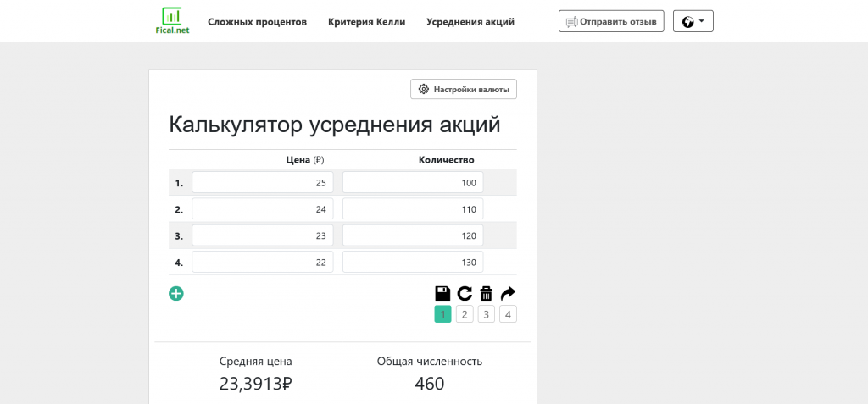This screenshot has width=868, height=404.
Task: Focus the price field showing 23
Action: coord(263,235)
